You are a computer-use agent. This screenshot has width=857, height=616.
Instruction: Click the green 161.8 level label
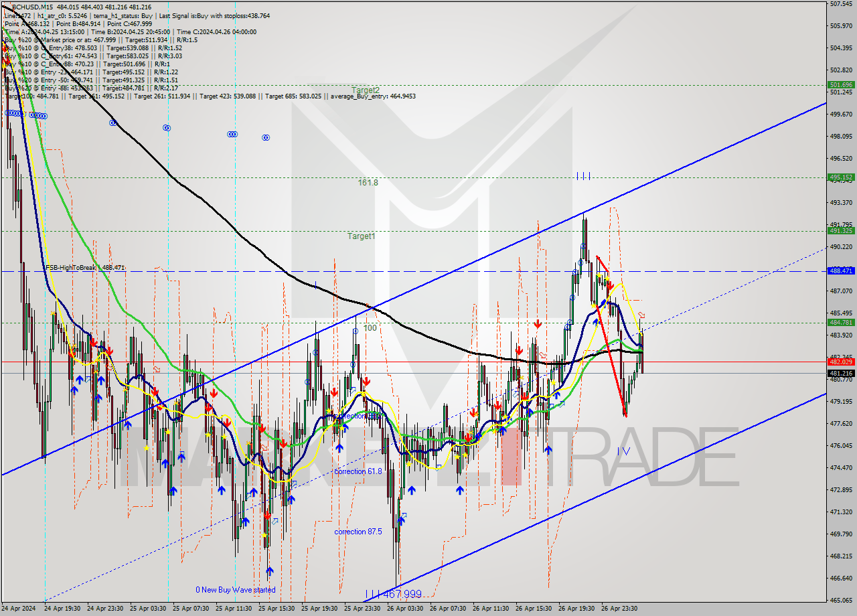pyautogui.click(x=368, y=182)
